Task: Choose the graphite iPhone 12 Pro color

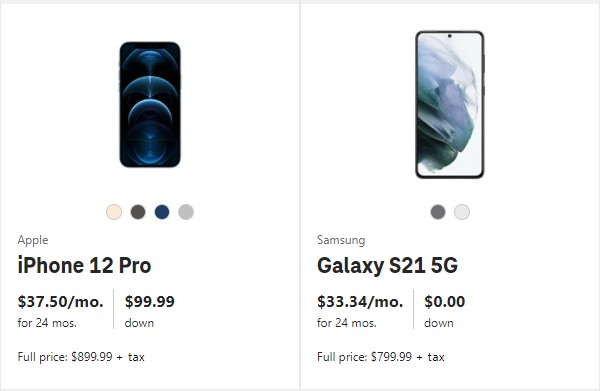Action: pos(138,212)
